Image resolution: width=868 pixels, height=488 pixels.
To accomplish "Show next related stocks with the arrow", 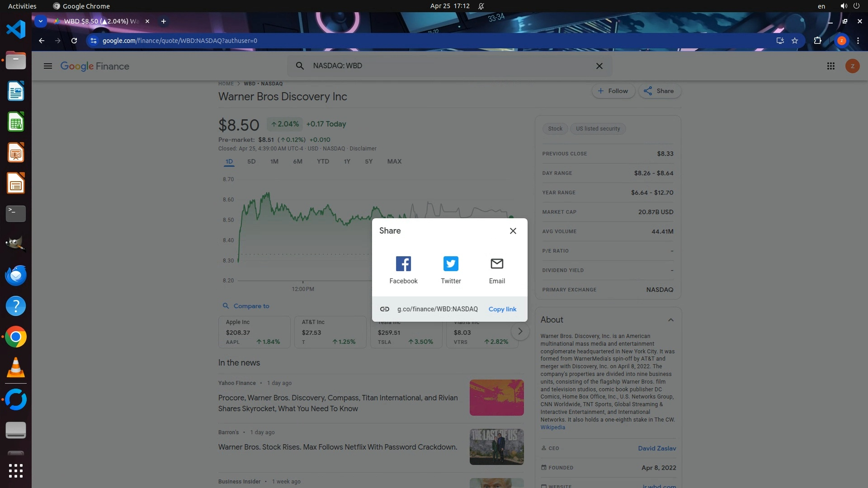I will point(520,332).
